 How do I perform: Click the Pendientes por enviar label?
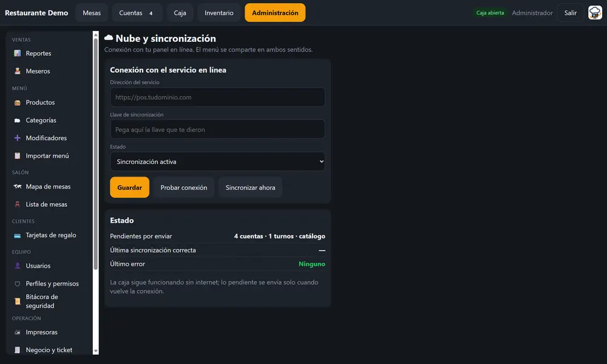point(141,237)
